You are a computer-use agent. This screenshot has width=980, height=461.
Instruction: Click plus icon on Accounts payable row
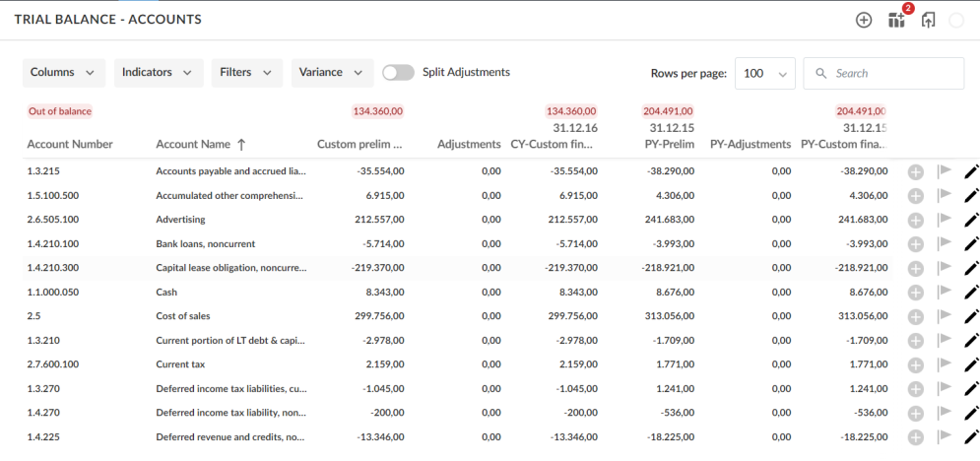point(915,171)
